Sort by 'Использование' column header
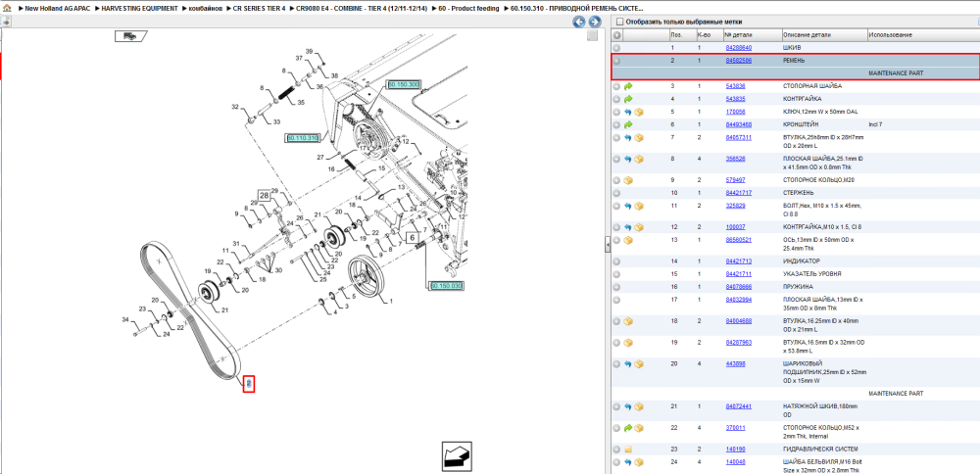This screenshot has width=980, height=474. (891, 35)
